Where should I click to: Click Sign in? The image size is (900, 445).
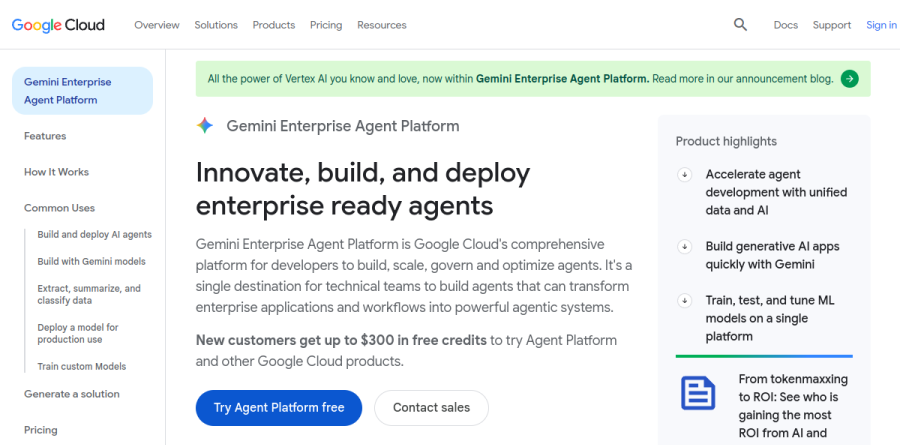coord(882,25)
